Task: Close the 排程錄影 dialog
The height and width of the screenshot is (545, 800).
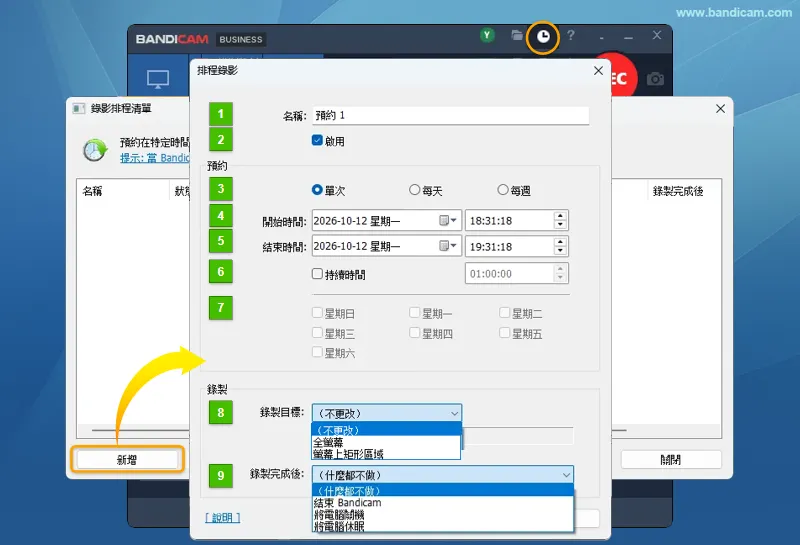Action: 598,71
